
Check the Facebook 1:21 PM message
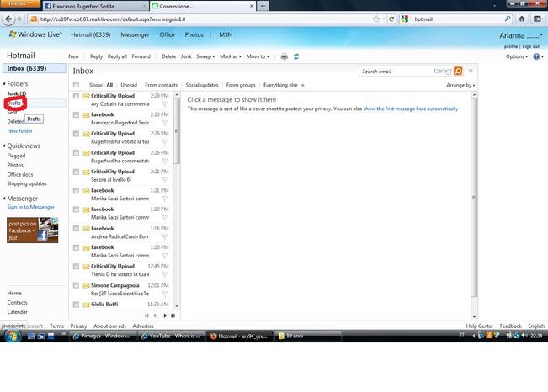(76, 190)
